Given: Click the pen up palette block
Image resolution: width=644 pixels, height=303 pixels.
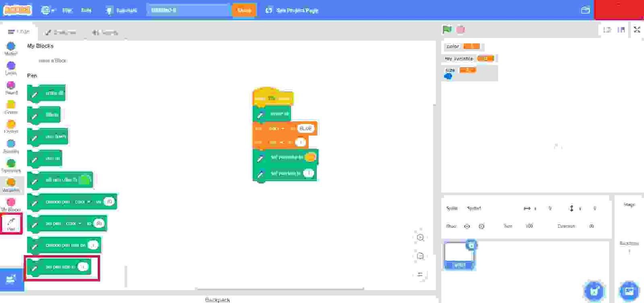Looking at the screenshot, I should tap(45, 159).
